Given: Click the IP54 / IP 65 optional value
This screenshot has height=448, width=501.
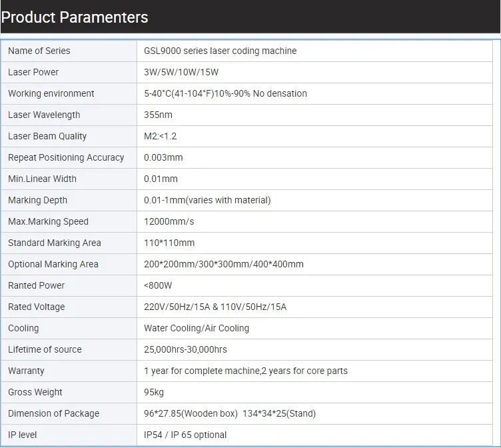Looking at the screenshot, I should 185,435.
